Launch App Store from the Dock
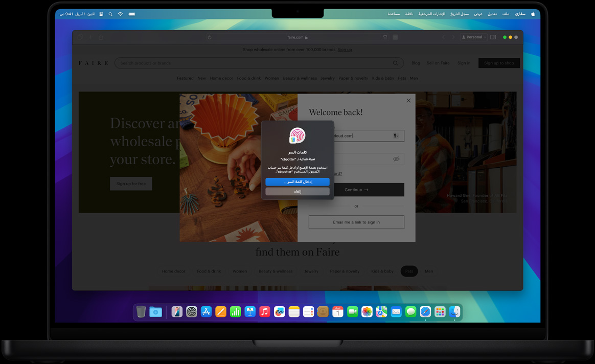 pyautogui.click(x=206, y=312)
